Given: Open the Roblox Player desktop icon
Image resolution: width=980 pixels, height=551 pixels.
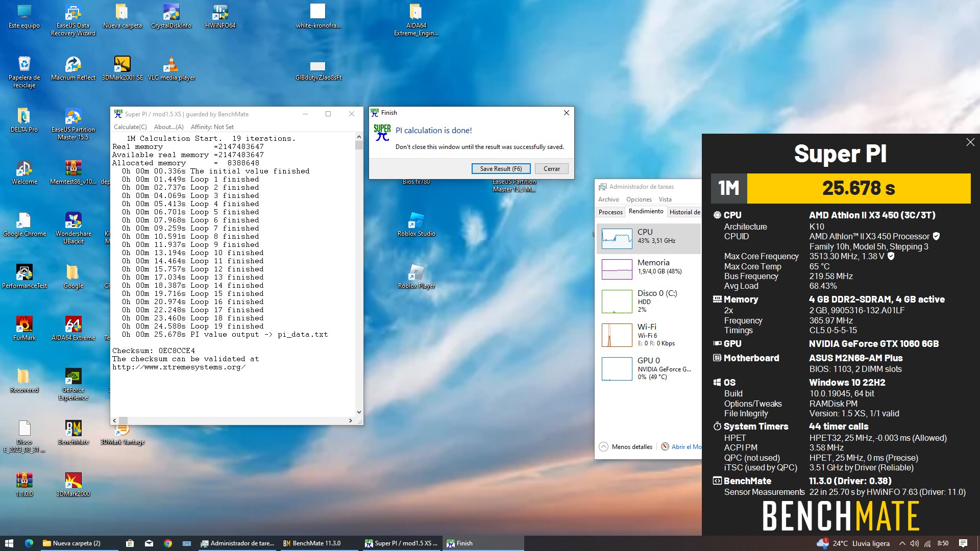Looking at the screenshot, I should click(416, 276).
